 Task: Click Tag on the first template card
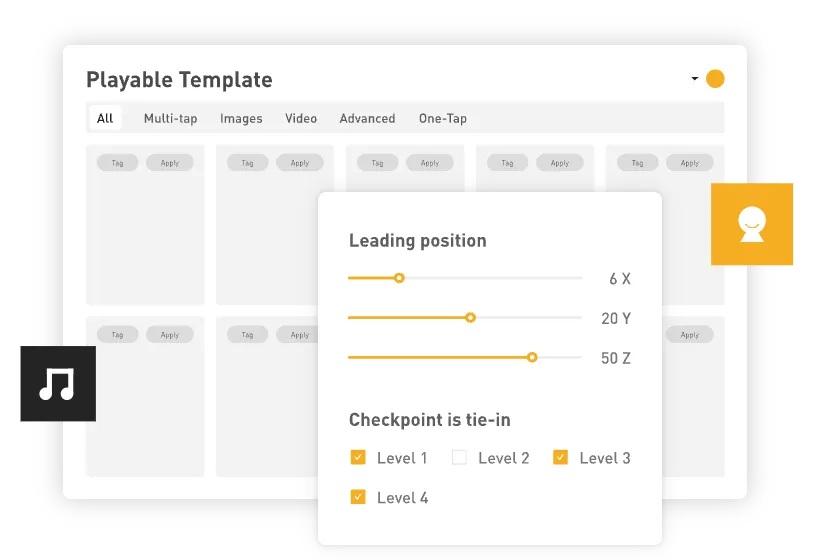[x=117, y=163]
